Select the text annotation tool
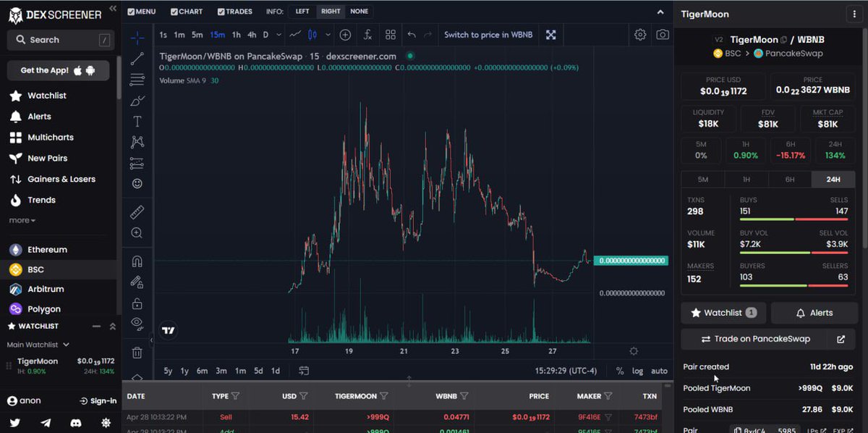This screenshot has height=433, width=868. coord(137,121)
